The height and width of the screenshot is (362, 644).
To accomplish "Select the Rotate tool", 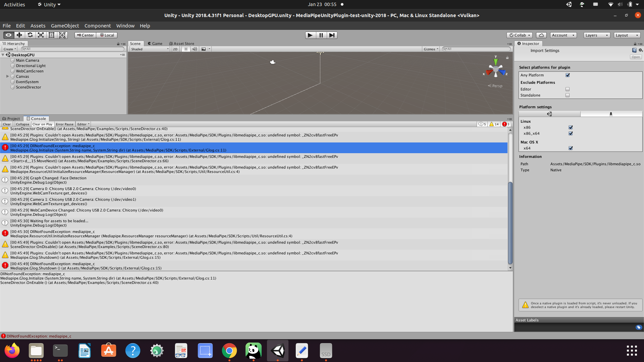I will pos(30,35).
